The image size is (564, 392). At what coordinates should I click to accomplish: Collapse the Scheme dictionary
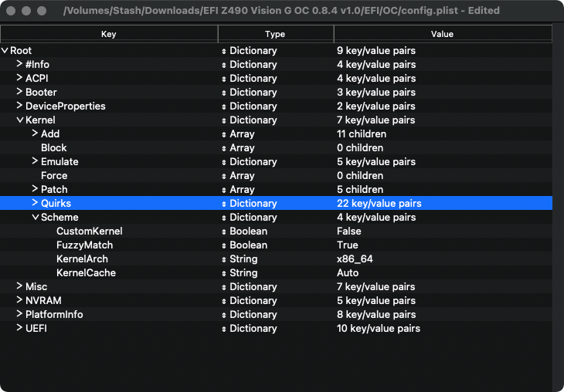click(x=36, y=217)
